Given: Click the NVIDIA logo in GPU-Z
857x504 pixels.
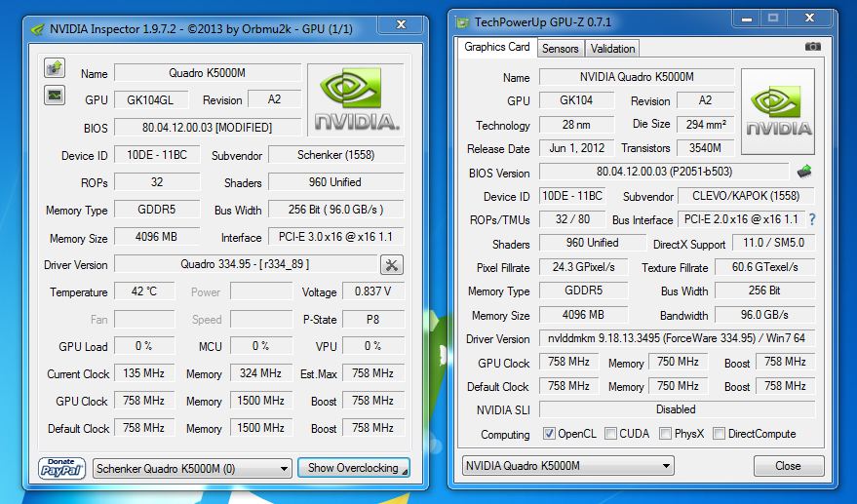Looking at the screenshot, I should coord(778,111).
